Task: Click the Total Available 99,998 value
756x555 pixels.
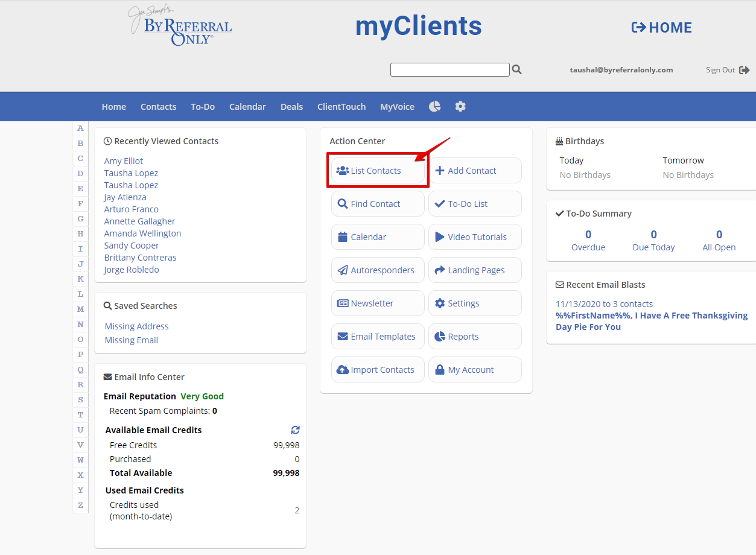Action: click(286, 473)
